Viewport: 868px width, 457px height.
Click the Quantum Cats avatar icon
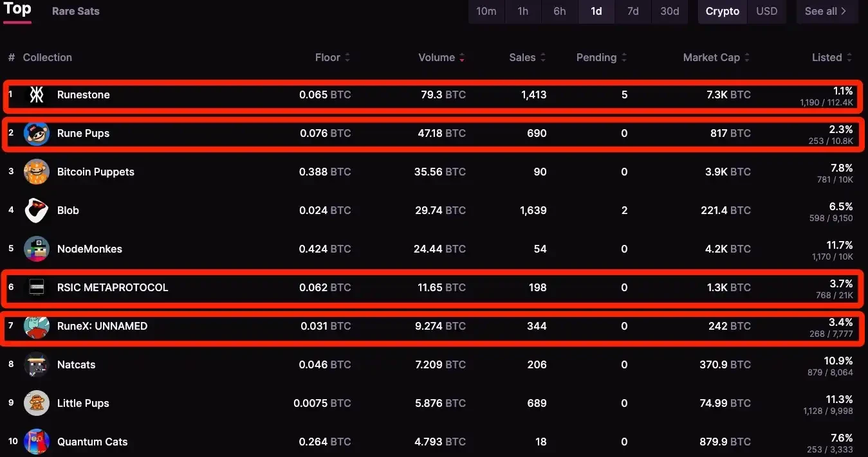[37, 442]
